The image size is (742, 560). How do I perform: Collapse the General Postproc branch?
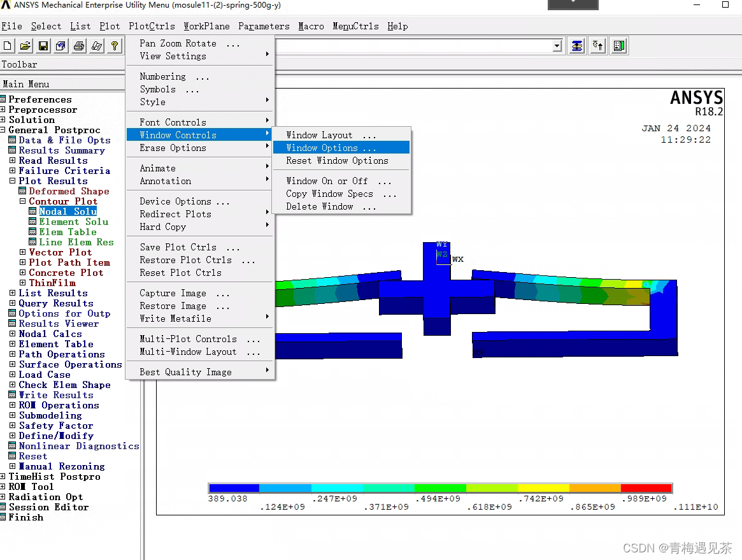click(4, 130)
